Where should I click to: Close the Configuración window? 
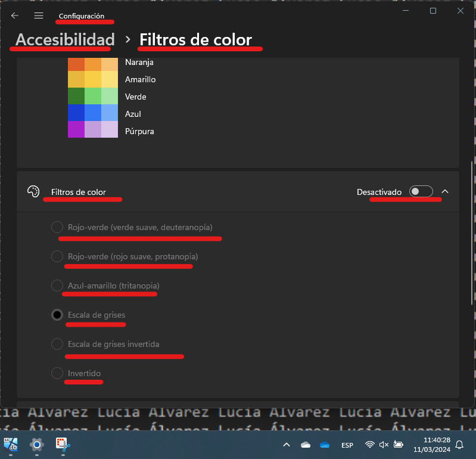tap(461, 11)
